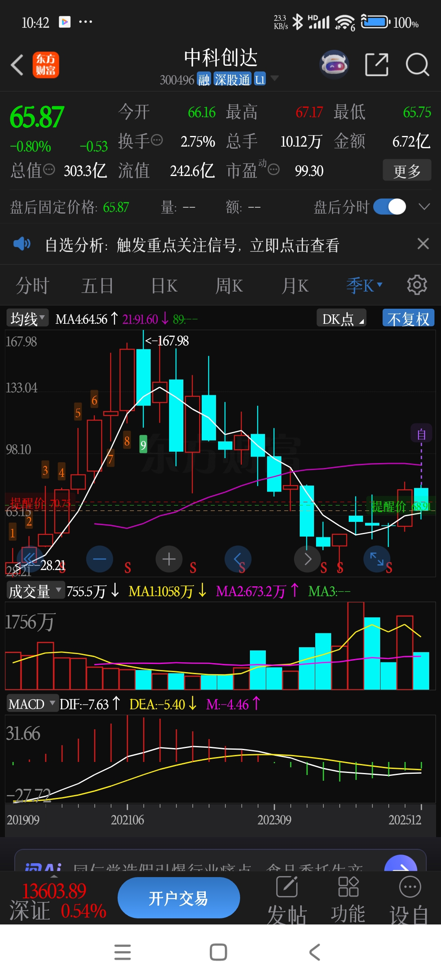
Task: Tap the 融 margin tag badge
Action: [x=204, y=79]
